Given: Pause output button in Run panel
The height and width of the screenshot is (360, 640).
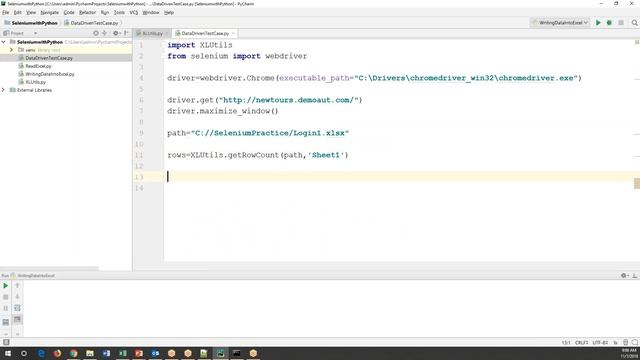Looking at the screenshot, I should 6,308.
